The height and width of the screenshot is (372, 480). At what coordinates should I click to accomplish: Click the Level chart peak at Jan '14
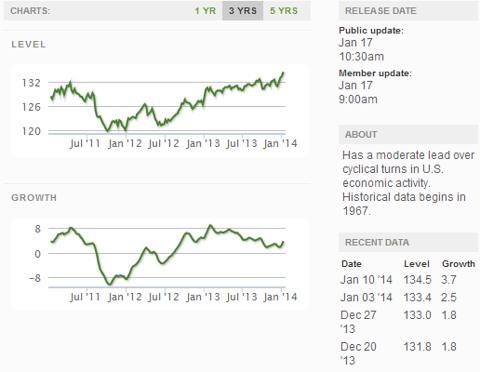[283, 73]
